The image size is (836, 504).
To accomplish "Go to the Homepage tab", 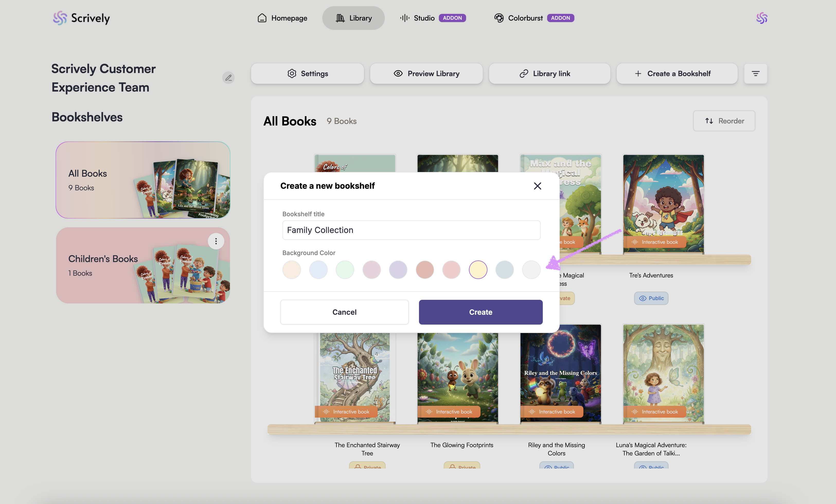I will [282, 18].
